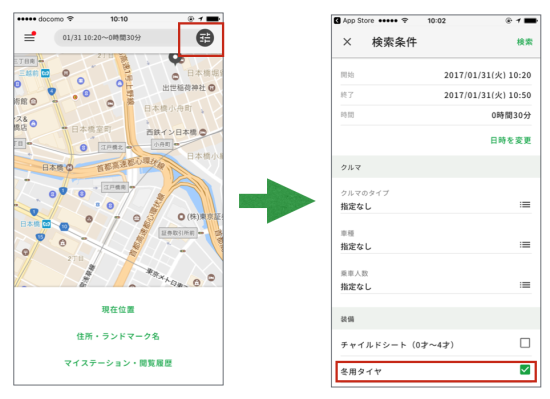The image size is (550, 399).
Task: Close the 検索条件 screen with X
Action: click(347, 42)
